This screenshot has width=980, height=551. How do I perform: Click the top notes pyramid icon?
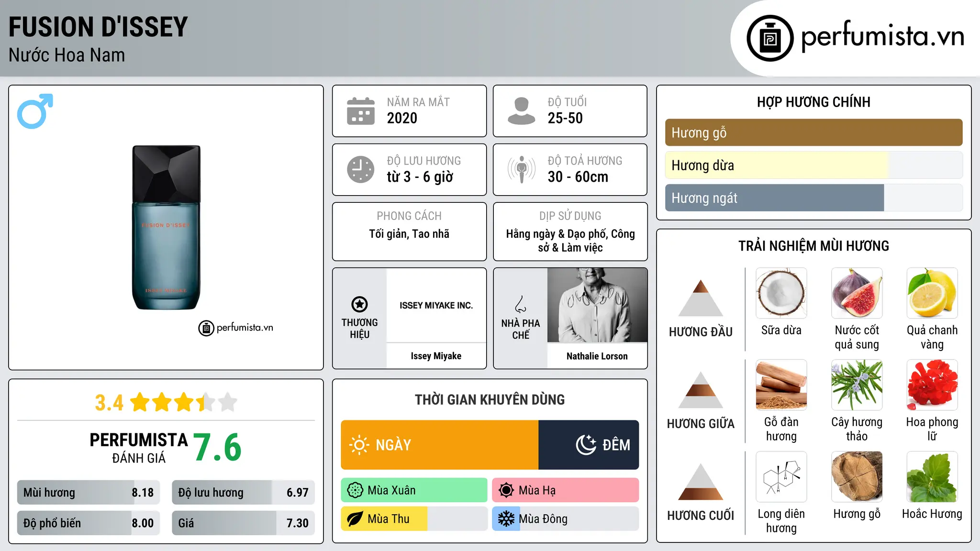(x=701, y=298)
